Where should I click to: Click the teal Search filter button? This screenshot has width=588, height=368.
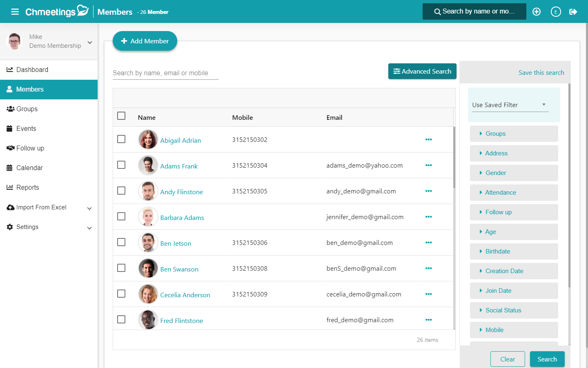tap(547, 359)
